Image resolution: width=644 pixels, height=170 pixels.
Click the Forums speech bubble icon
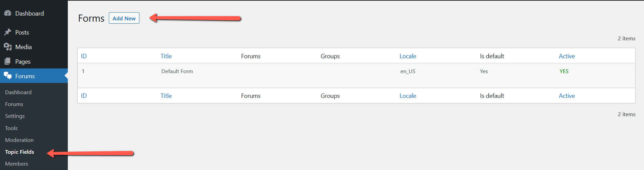point(7,76)
